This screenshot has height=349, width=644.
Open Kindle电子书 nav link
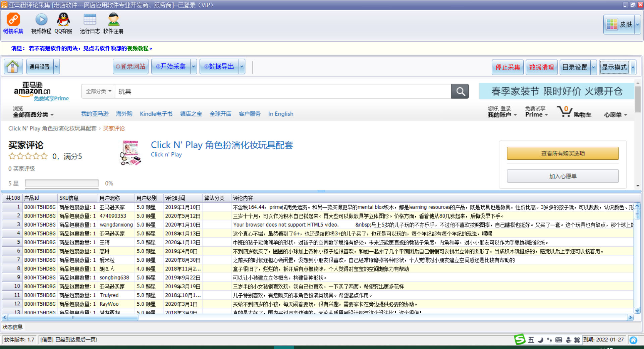[156, 114]
